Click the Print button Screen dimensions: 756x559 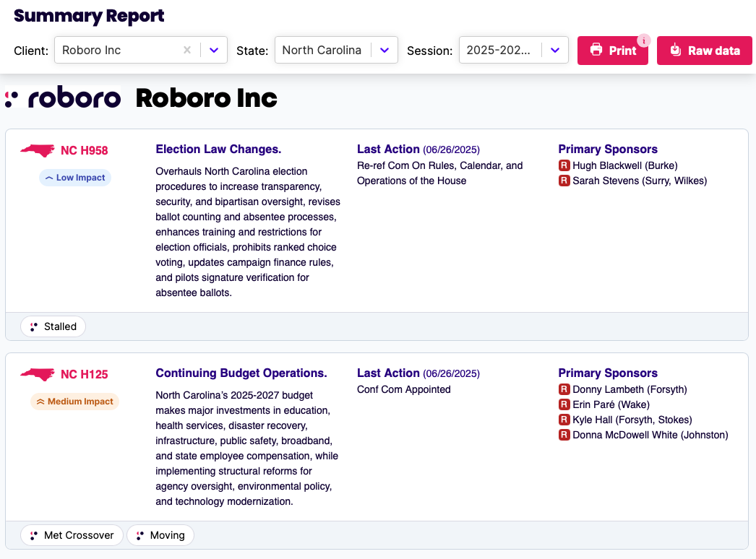tap(612, 50)
